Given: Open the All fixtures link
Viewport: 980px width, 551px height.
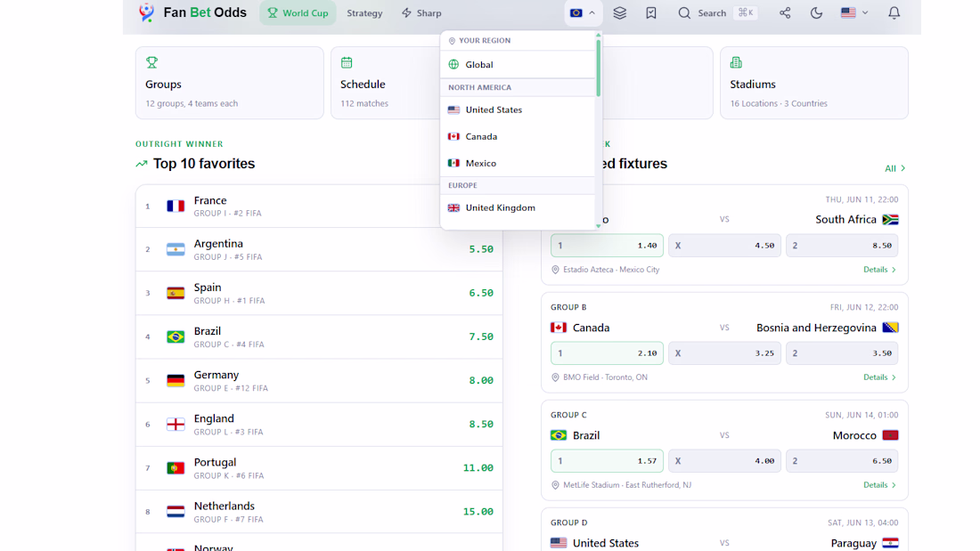Looking at the screenshot, I should (x=895, y=168).
